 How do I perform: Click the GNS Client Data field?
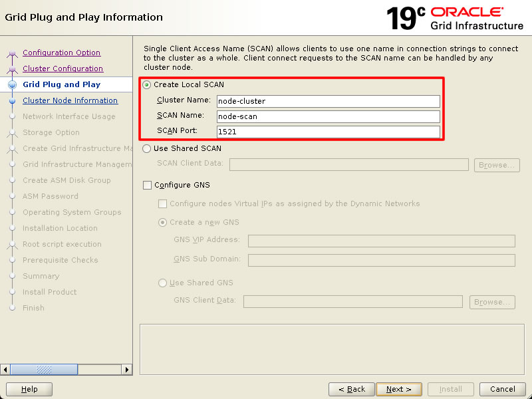pos(353,302)
